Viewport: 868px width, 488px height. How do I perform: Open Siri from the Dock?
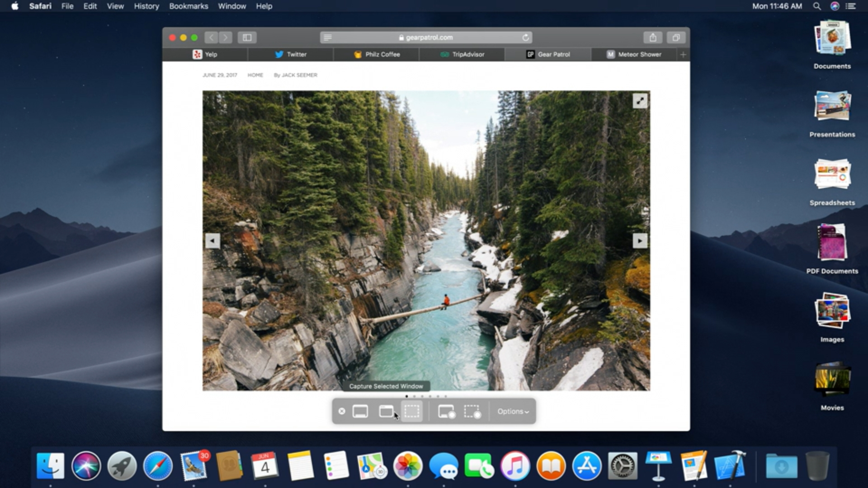coord(86,466)
